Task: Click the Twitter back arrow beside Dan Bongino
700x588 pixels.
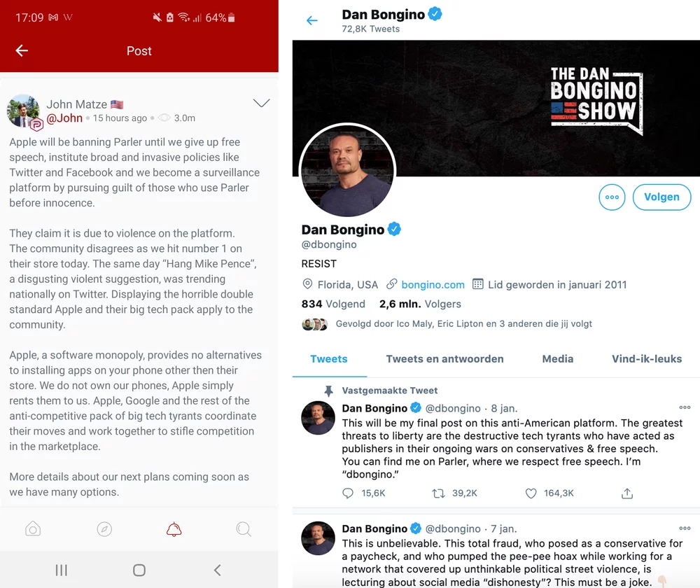Action: tap(312, 20)
